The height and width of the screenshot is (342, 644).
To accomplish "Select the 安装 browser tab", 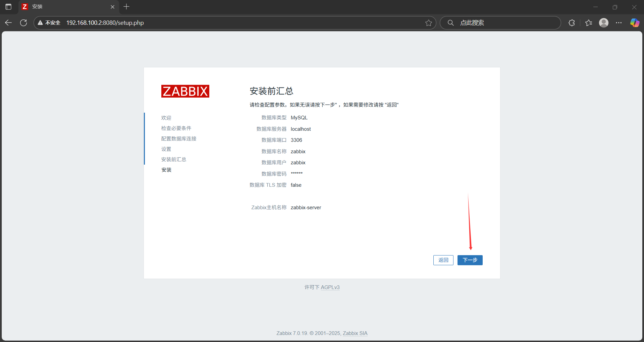I will (x=69, y=7).
